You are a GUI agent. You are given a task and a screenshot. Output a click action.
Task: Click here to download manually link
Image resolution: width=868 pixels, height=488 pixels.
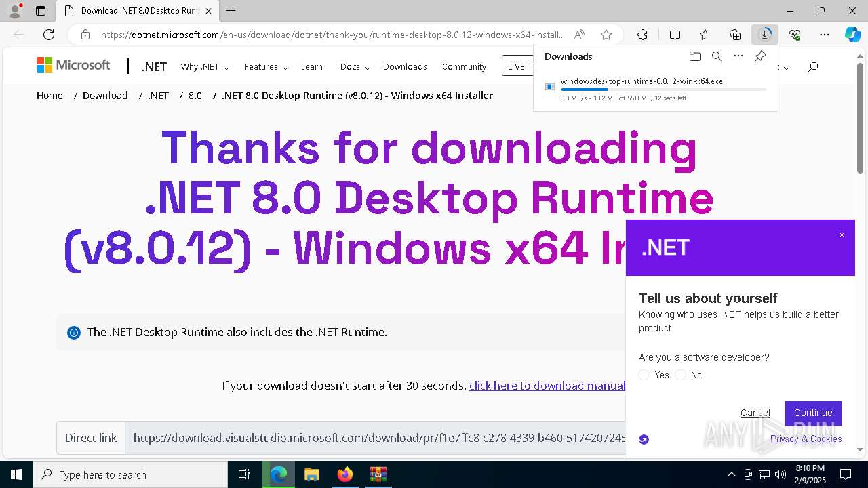[x=547, y=386]
